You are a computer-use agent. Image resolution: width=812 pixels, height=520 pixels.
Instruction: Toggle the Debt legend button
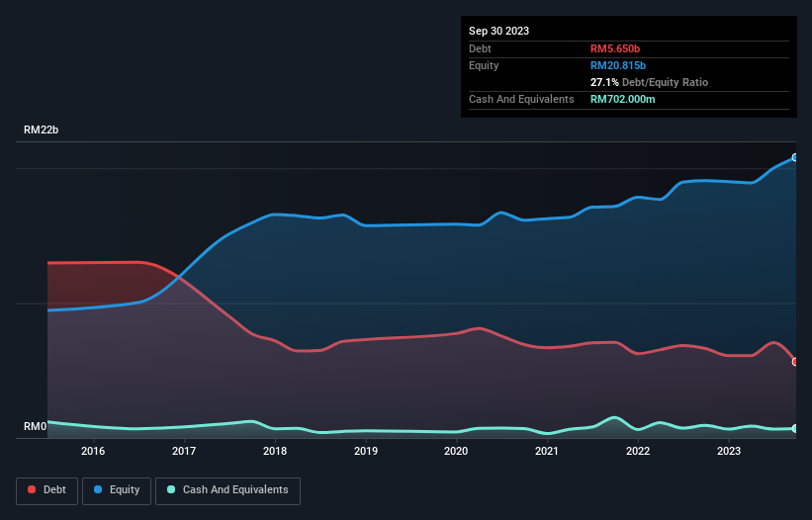(x=47, y=490)
